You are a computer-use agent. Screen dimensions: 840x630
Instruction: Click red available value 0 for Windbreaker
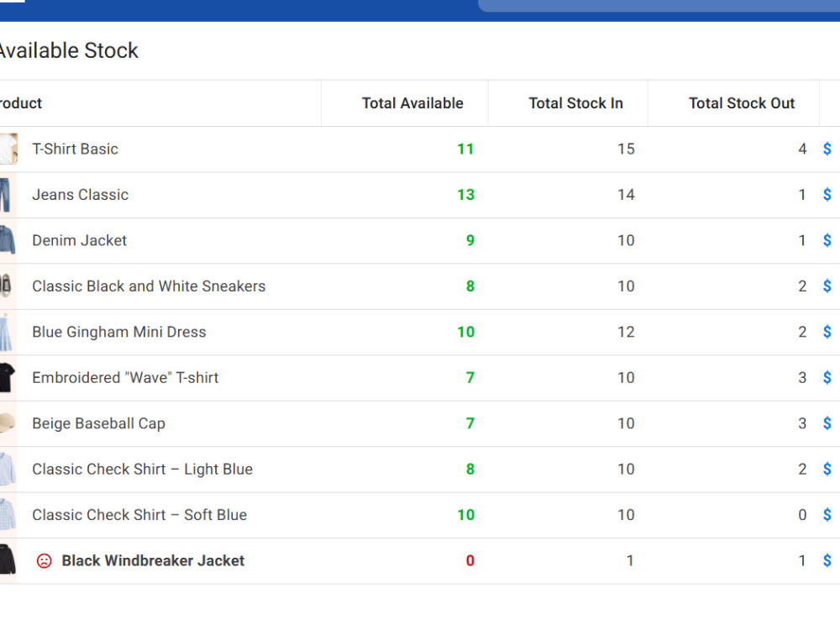[470, 561]
